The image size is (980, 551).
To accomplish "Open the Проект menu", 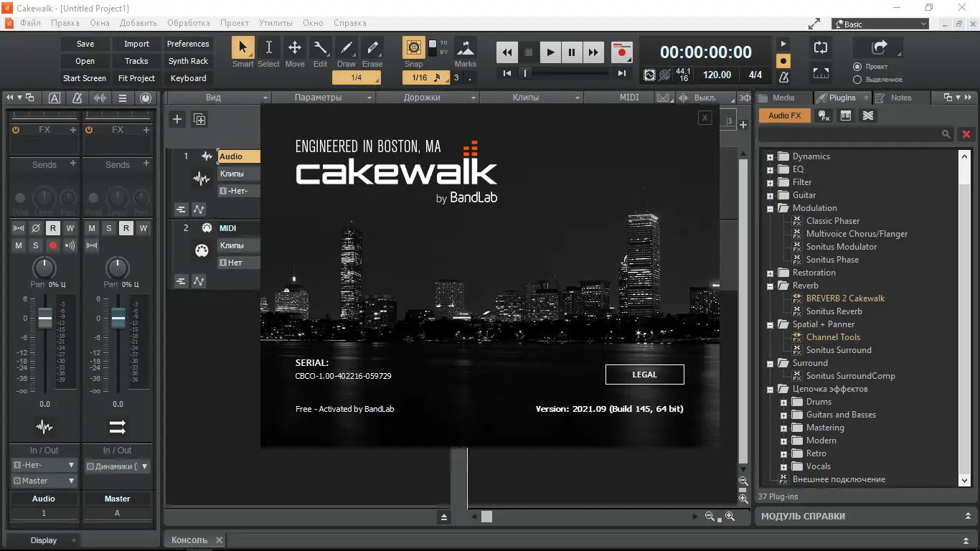I will pyautogui.click(x=235, y=23).
